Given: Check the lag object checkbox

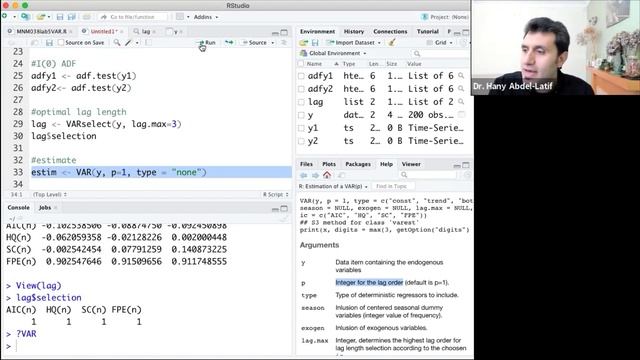Looking at the screenshot, I should [301, 102].
